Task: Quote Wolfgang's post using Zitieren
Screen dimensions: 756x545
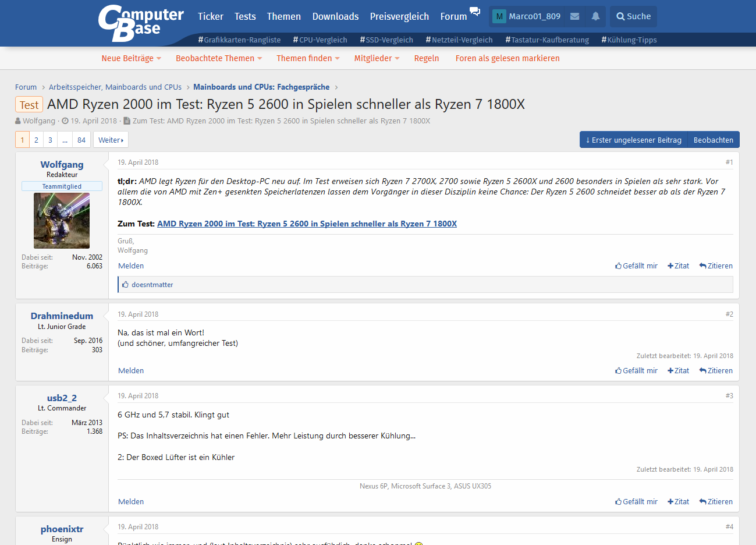Action: pyautogui.click(x=716, y=266)
